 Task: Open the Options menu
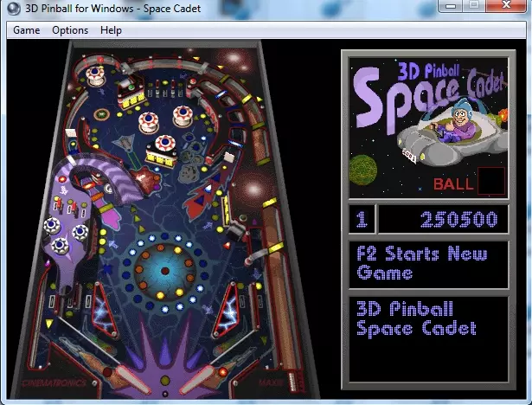[x=70, y=30]
